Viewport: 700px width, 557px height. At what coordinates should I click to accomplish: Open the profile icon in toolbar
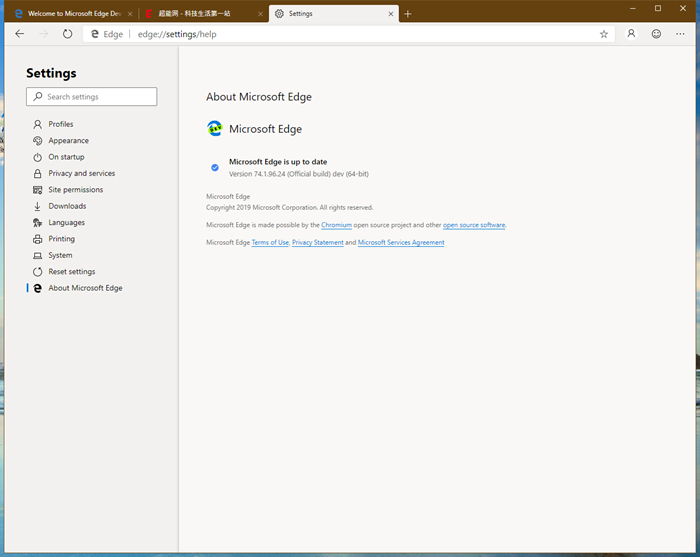click(x=631, y=34)
